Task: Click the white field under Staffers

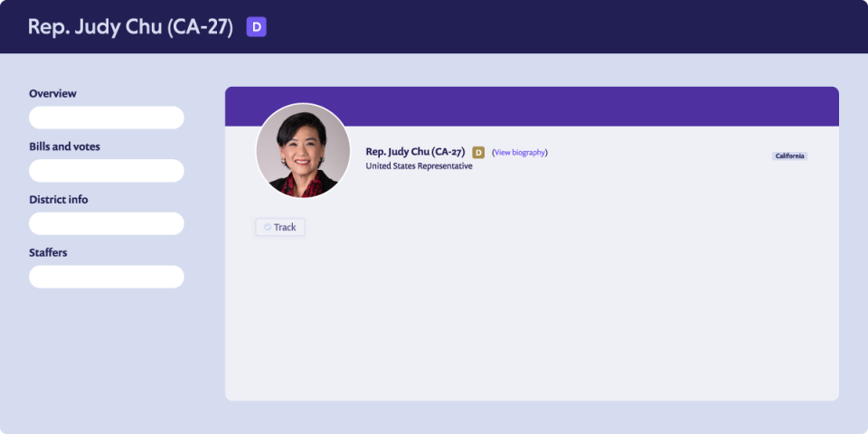Action: point(107,277)
